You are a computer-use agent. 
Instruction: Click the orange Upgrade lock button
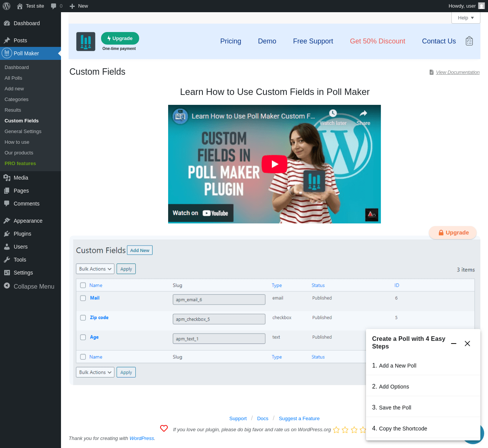[453, 233]
